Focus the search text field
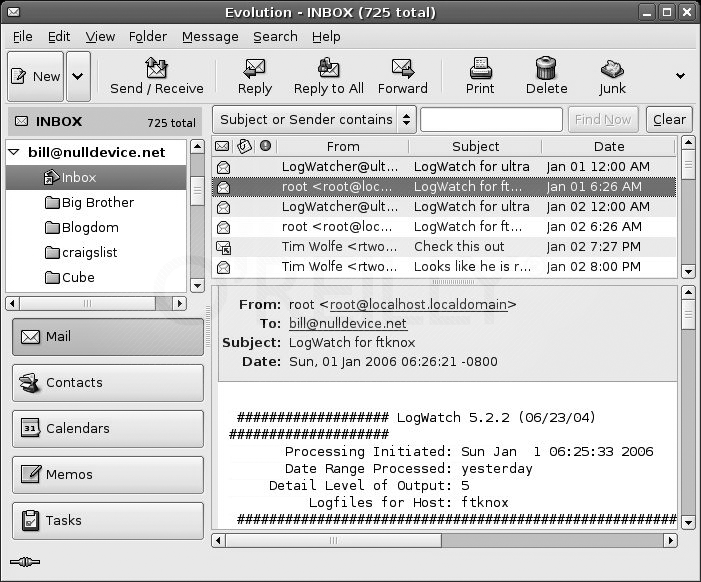Screen dimensions: 701x582 coord(491,119)
